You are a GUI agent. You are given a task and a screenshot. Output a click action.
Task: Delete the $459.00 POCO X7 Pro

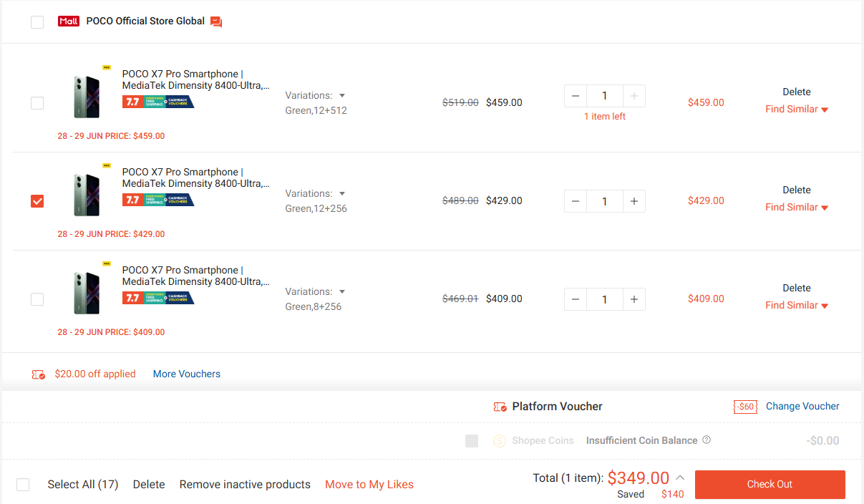[797, 92]
